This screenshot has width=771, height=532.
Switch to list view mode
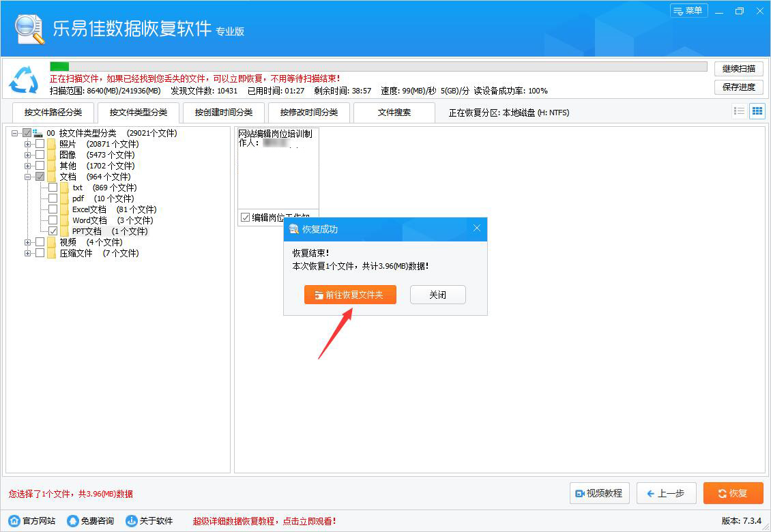[x=739, y=110]
